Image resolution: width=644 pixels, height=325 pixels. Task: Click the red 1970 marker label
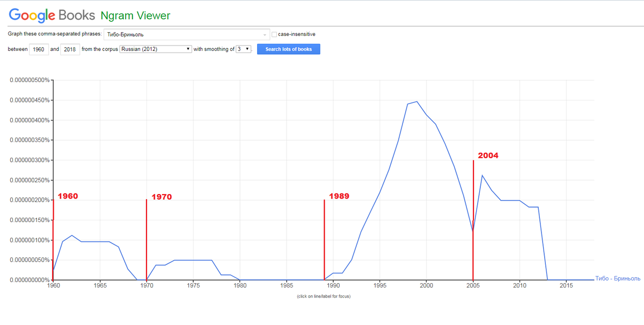click(x=162, y=197)
